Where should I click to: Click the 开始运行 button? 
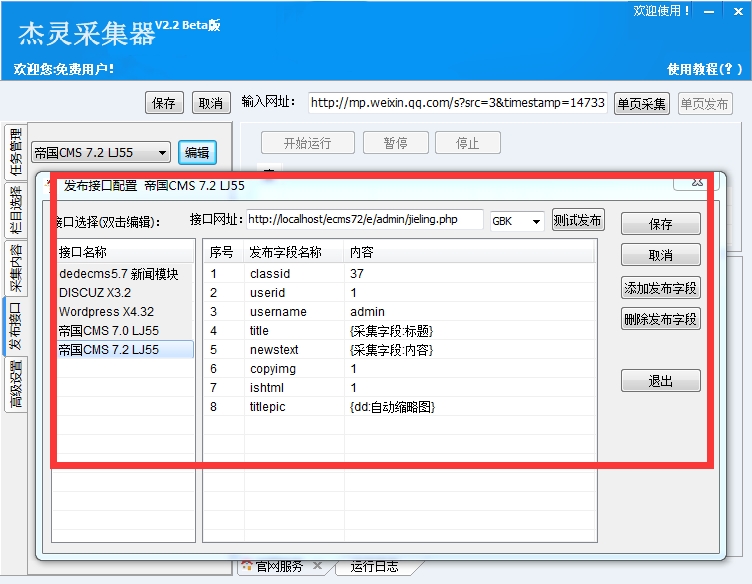pyautogui.click(x=307, y=143)
